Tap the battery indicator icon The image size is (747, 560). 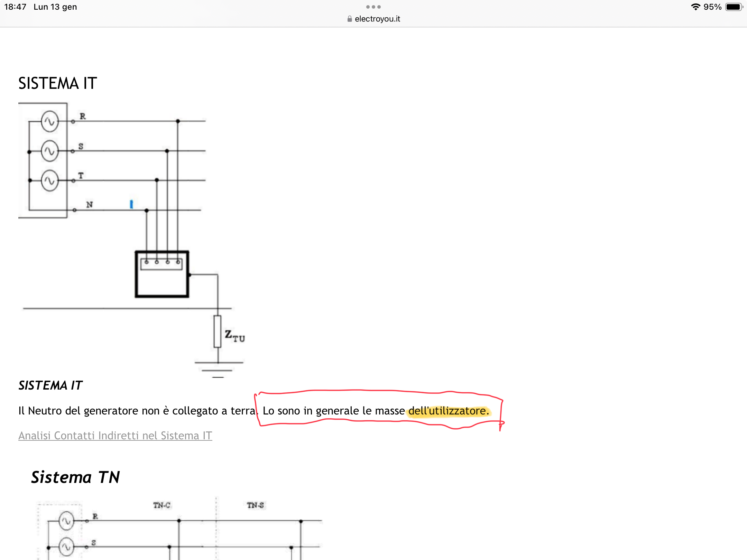coord(734,7)
